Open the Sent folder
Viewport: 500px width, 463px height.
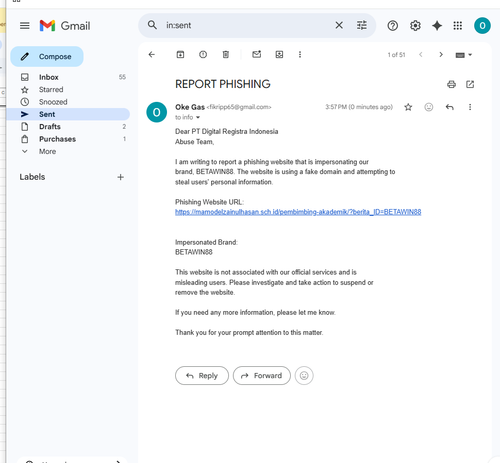68,114
